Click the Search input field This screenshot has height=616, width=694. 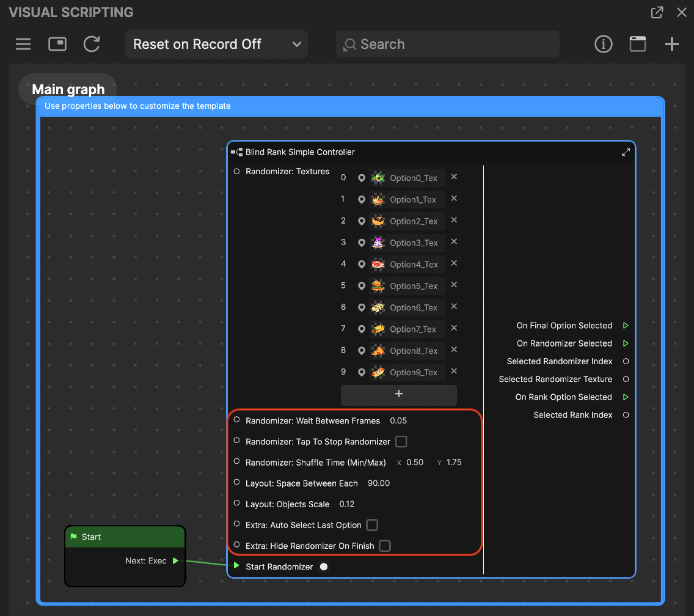[x=447, y=44]
